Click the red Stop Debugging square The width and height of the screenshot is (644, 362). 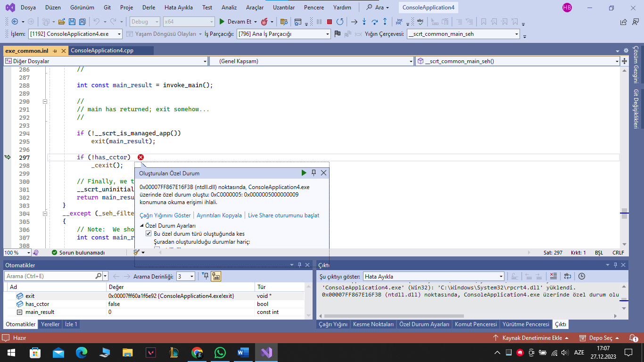pyautogui.click(x=330, y=22)
